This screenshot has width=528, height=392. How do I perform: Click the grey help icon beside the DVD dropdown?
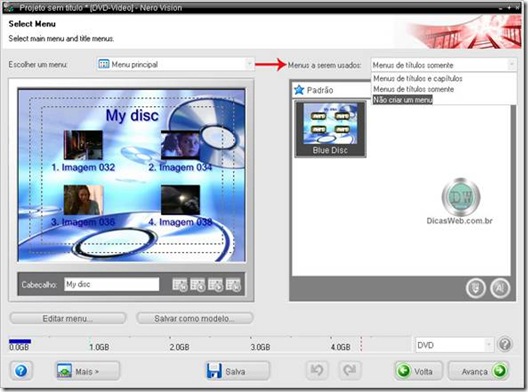504,345
